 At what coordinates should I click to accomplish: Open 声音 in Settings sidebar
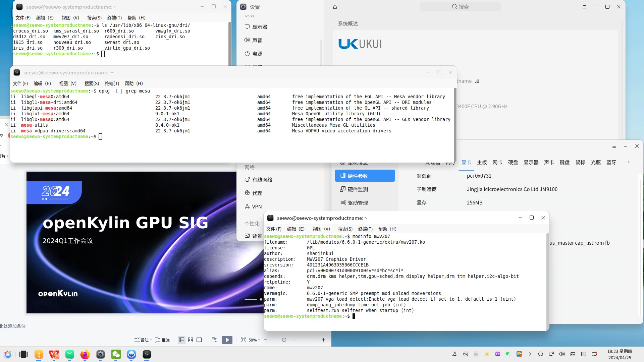[x=254, y=40]
